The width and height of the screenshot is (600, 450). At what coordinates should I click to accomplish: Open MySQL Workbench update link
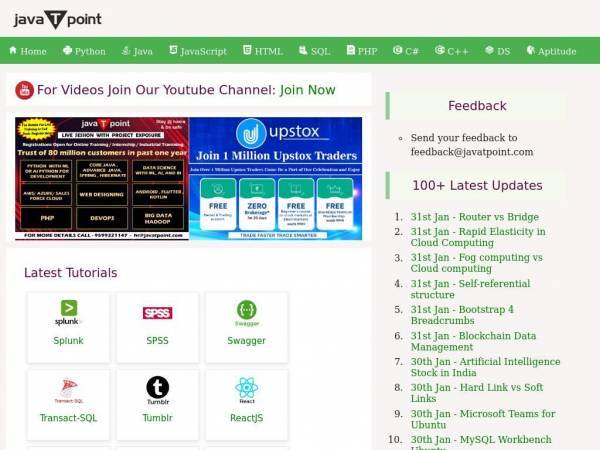tap(481, 442)
